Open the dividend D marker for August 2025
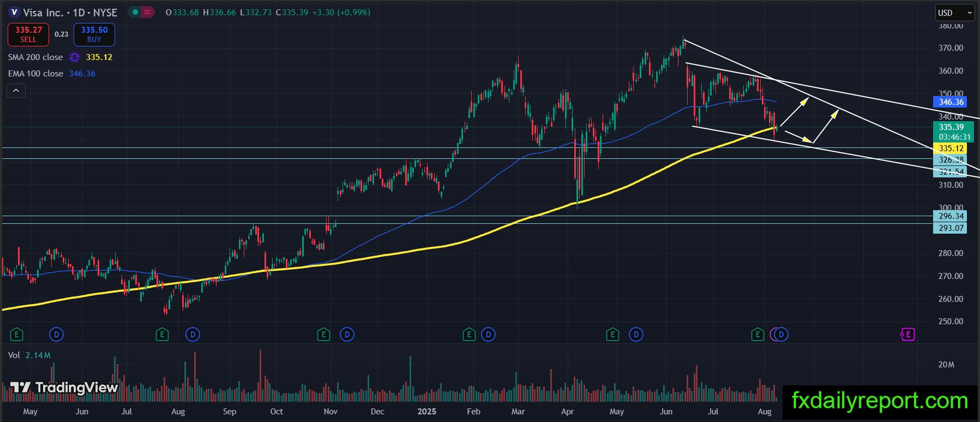980x422 pixels. (x=781, y=334)
